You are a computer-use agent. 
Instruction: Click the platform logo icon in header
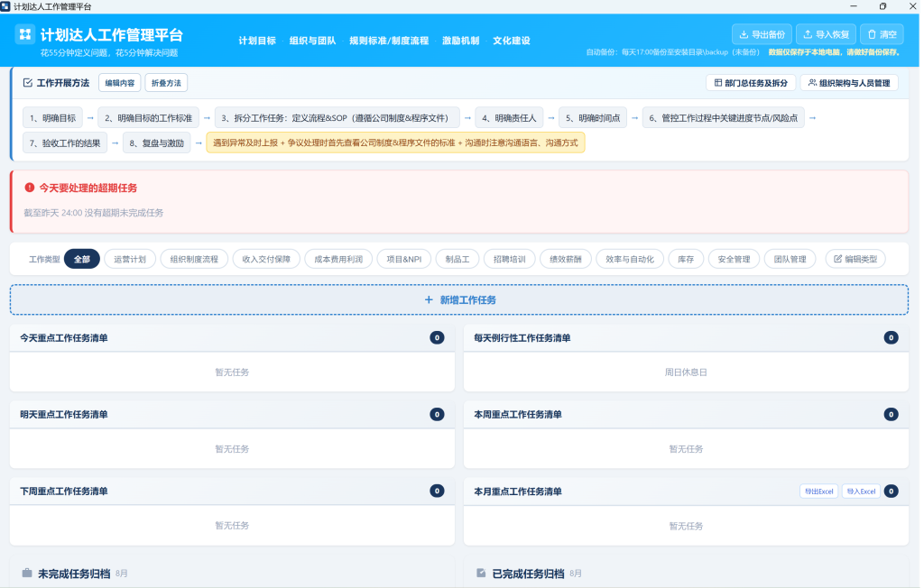[x=24, y=34]
